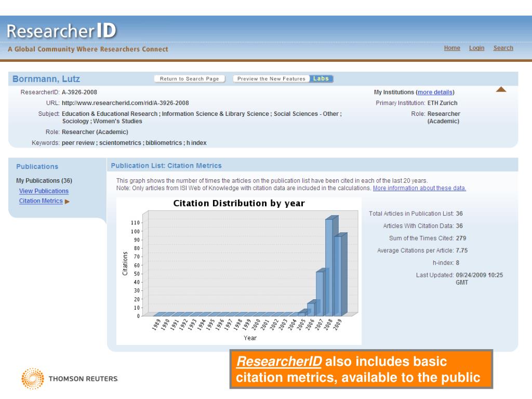Click the Thomson Reuters logo

tap(70, 379)
